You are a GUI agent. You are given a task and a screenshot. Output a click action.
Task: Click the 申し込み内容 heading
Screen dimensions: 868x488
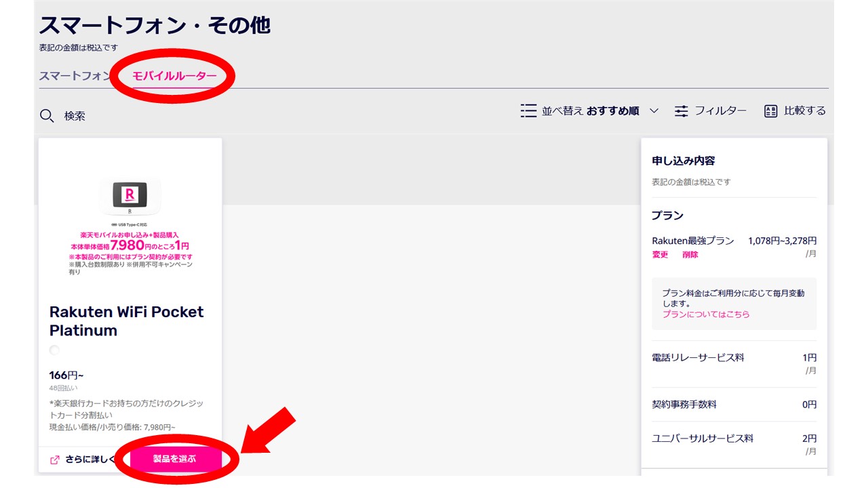pos(684,161)
